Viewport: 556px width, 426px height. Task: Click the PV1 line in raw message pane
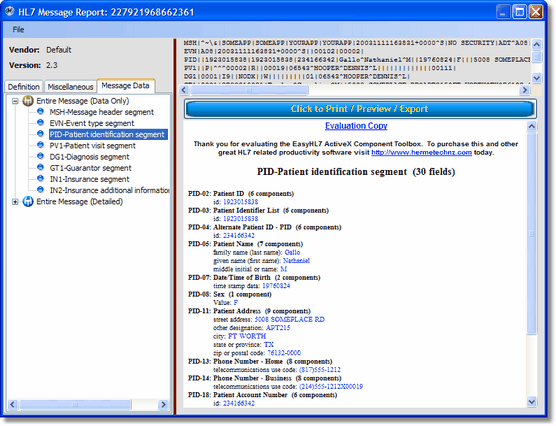coord(320,68)
